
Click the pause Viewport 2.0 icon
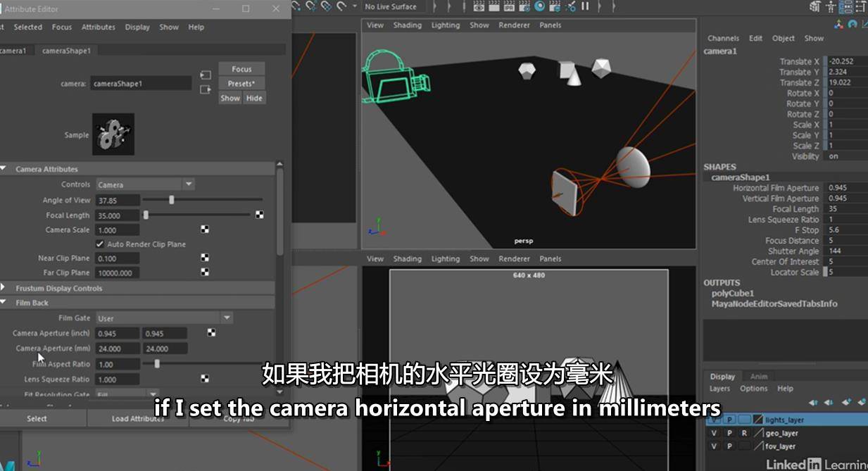[x=585, y=6]
